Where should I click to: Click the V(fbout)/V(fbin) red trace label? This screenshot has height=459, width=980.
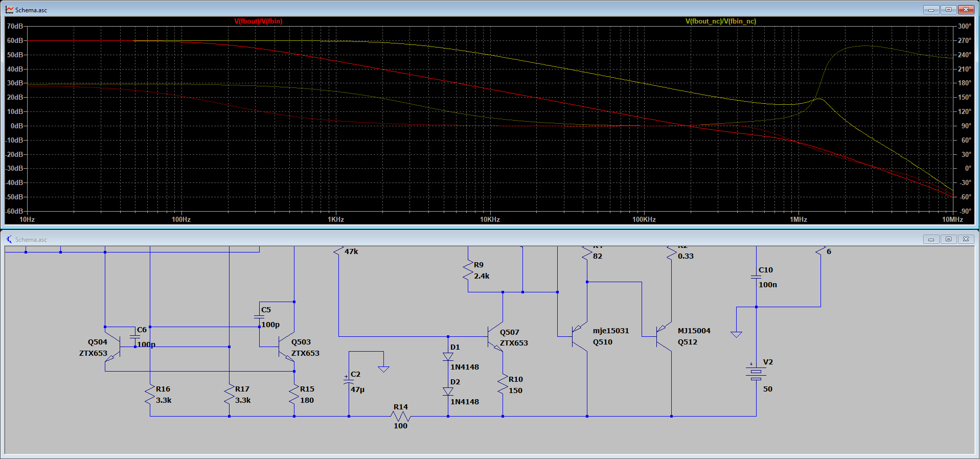point(258,21)
